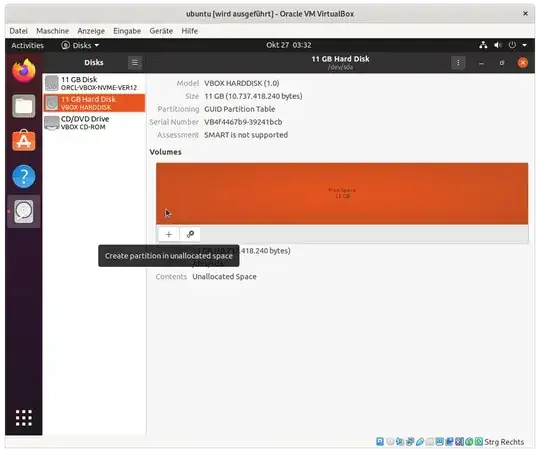Click VirtualBox USB status icon
Screen dimensions: 540x453
tap(420, 442)
